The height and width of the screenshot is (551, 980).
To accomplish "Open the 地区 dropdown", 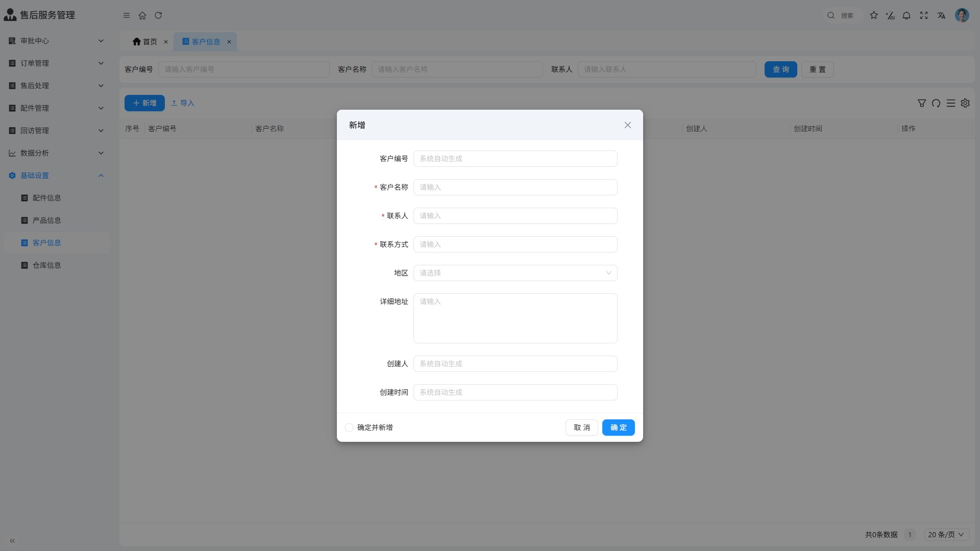I will point(516,273).
